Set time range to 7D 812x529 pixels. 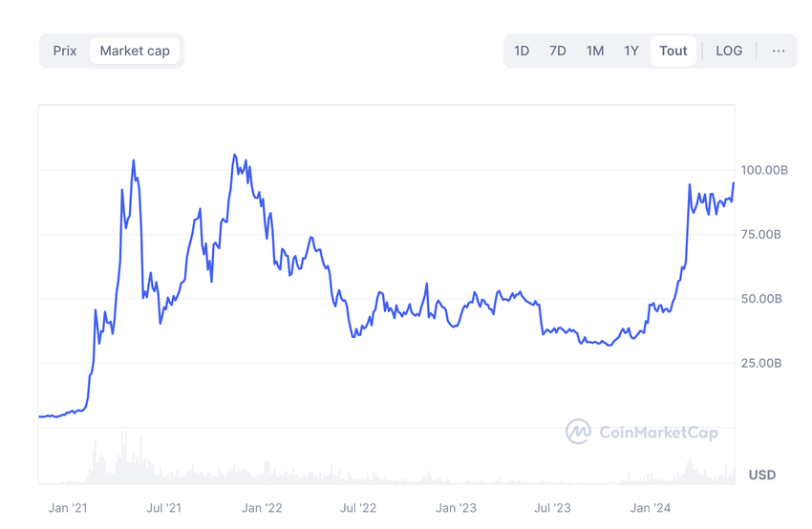pos(558,51)
